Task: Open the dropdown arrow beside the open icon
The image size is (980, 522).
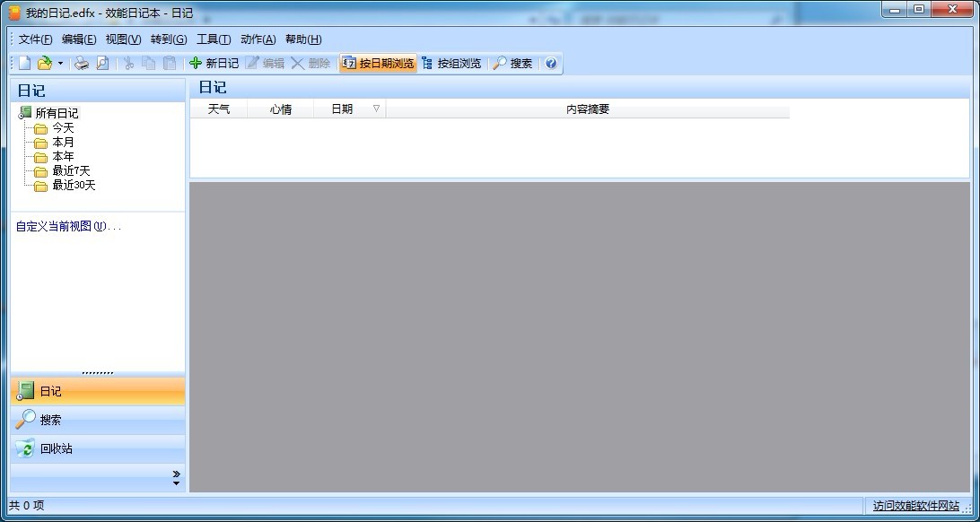Action: pos(60,64)
